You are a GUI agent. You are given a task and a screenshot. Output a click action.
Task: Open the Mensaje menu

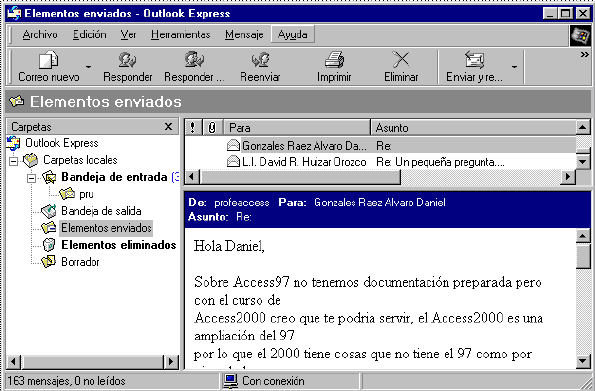tap(244, 35)
